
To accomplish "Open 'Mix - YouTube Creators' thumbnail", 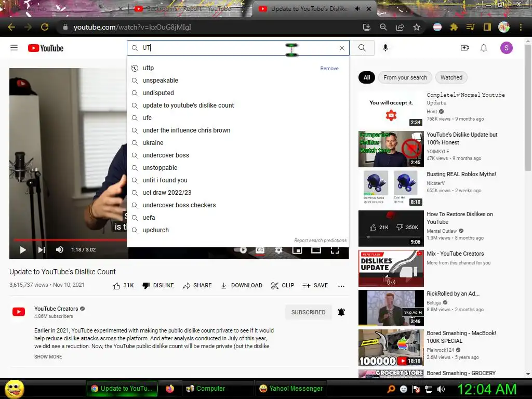I will [x=391, y=268].
